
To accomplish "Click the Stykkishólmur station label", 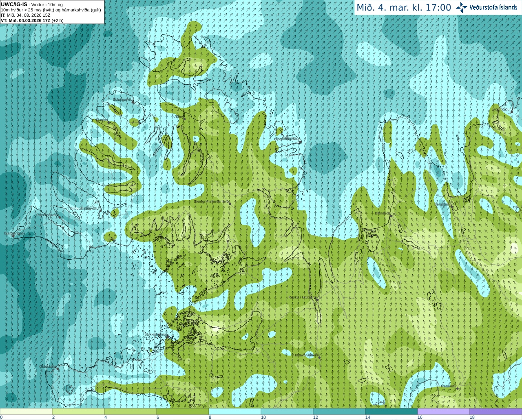I will coord(156,334).
